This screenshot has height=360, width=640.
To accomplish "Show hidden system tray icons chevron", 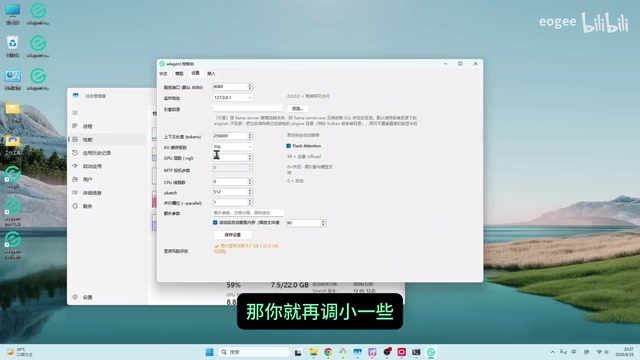I will (x=552, y=352).
